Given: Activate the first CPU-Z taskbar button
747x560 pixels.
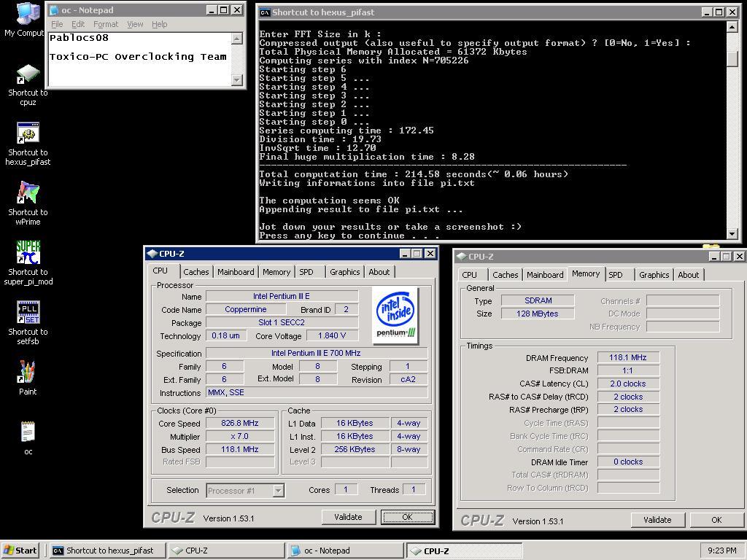Looking at the screenshot, I should click(x=227, y=551).
